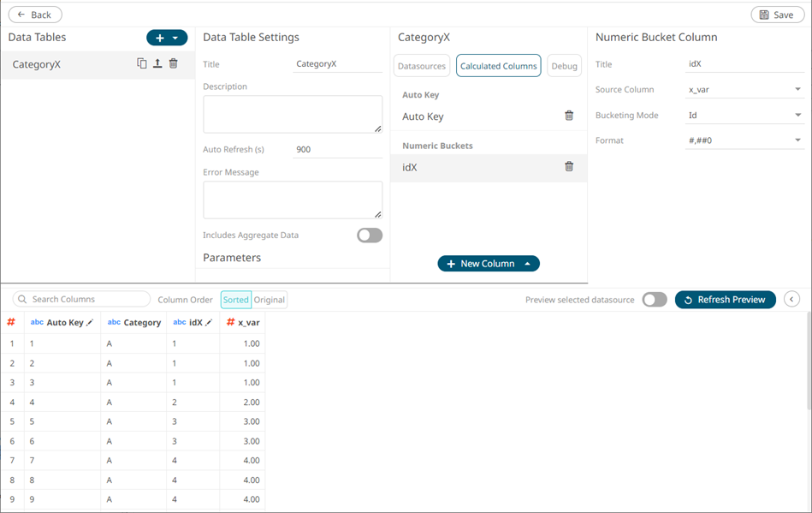This screenshot has height=513, width=812.
Task: Collapse the preview panel with the chevron button
Action: tap(791, 299)
